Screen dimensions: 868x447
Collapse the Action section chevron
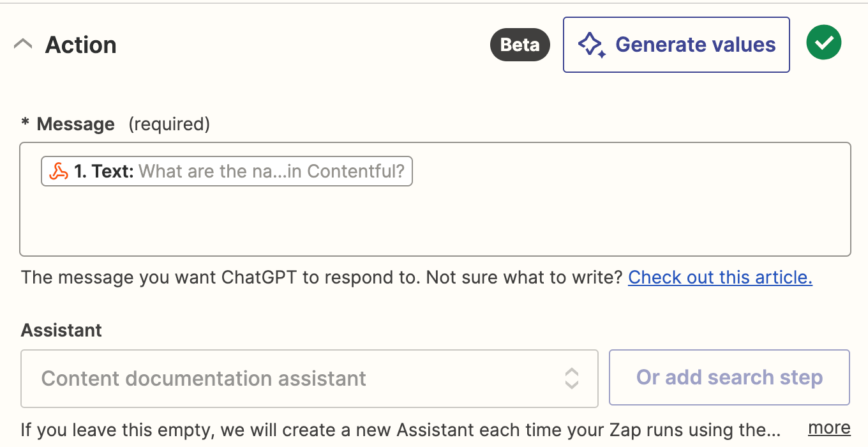point(23,45)
